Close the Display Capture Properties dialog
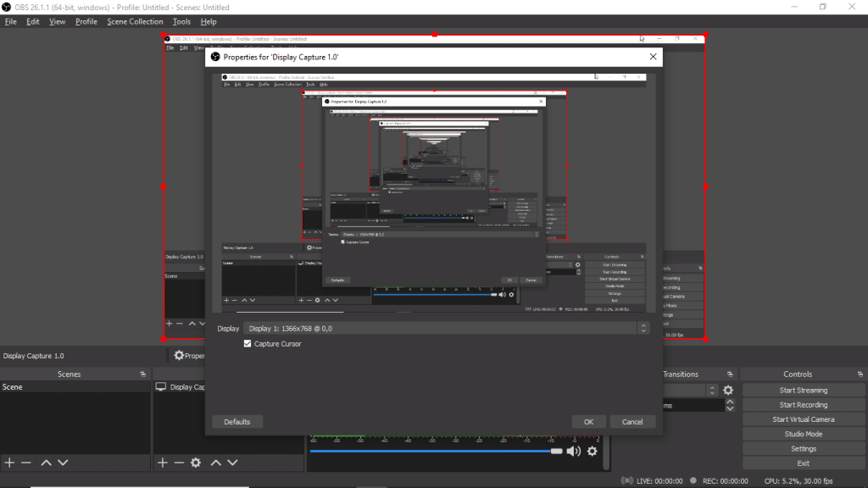Image resolution: width=868 pixels, height=488 pixels. click(654, 57)
